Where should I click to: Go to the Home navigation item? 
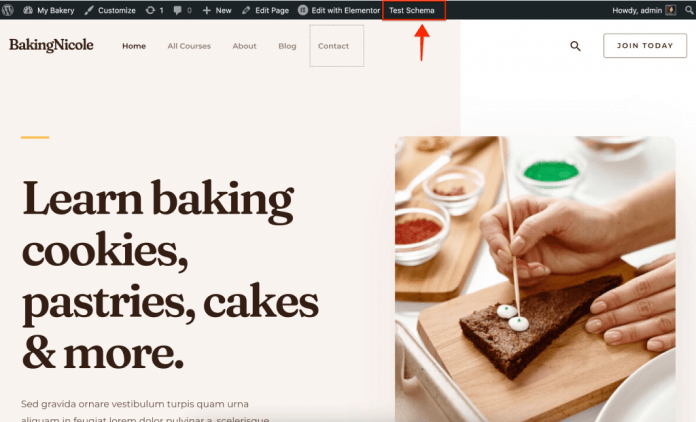tap(134, 46)
